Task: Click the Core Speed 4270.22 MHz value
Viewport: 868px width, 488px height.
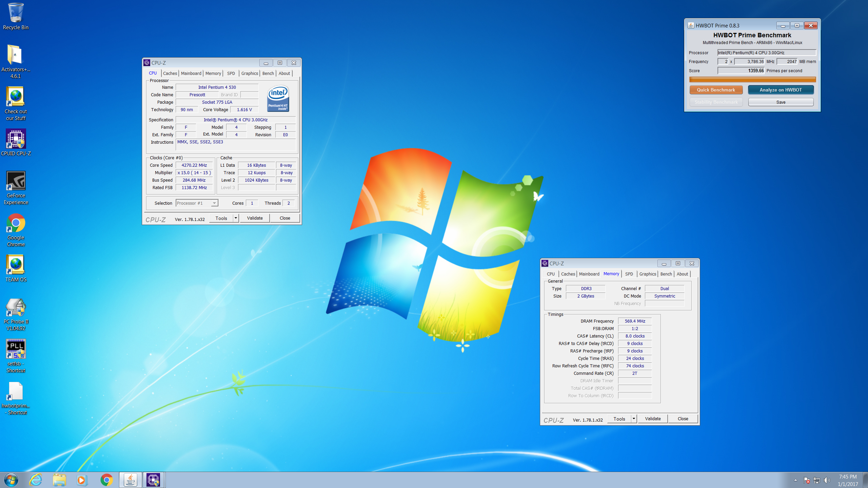Action: (194, 165)
